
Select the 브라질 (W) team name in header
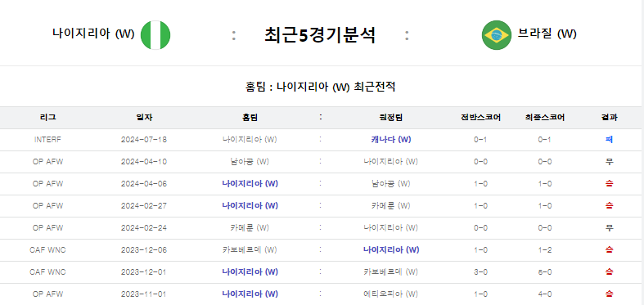547,34
